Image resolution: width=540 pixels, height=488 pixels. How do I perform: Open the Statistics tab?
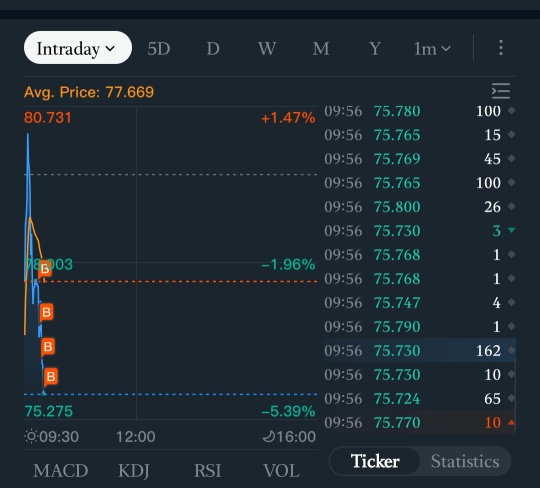pyautogui.click(x=465, y=461)
